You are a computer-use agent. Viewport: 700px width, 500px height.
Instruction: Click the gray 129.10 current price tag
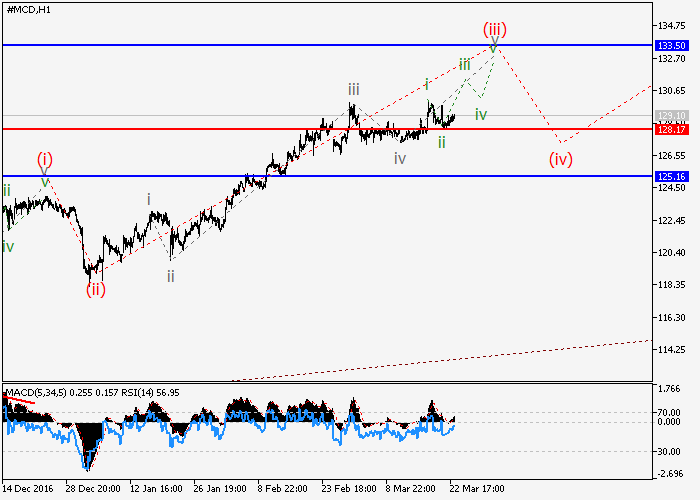point(672,116)
